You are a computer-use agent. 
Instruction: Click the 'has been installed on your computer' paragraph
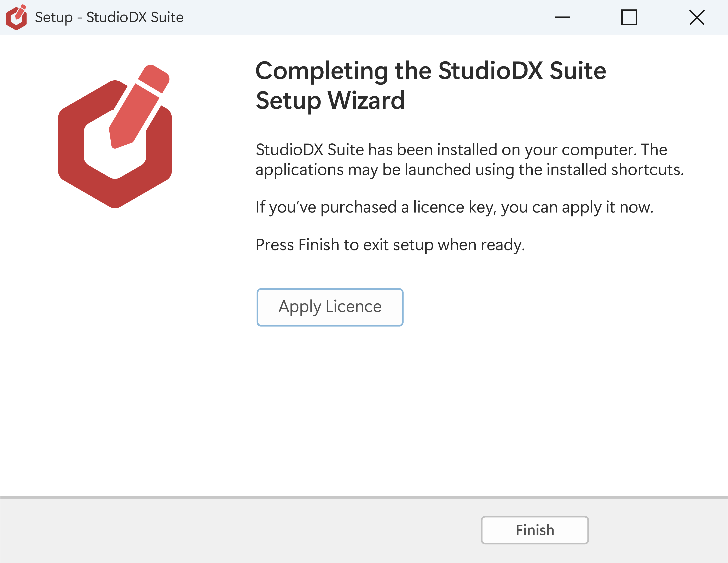point(461,150)
